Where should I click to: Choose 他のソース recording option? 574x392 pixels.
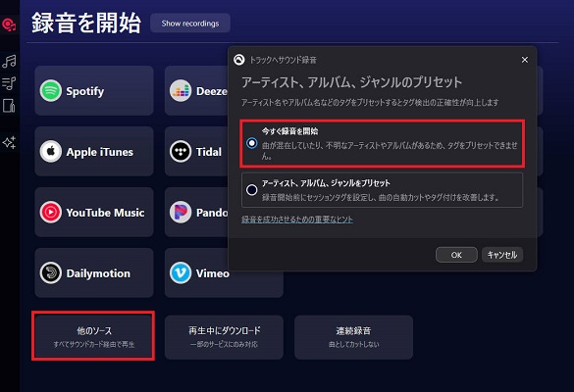pyautogui.click(x=94, y=336)
